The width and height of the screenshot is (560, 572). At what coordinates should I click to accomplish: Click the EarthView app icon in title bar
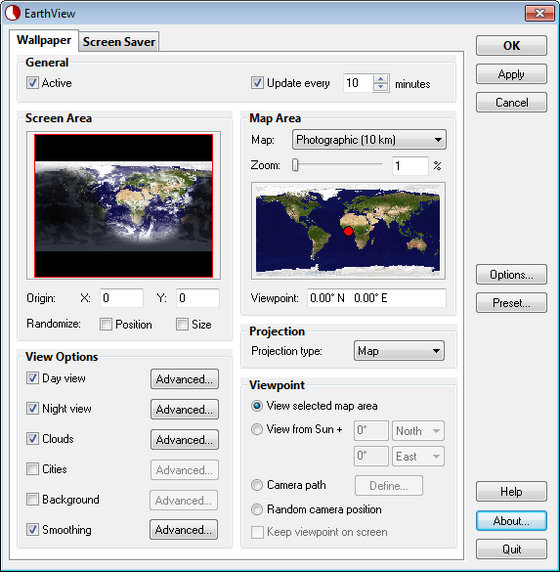click(13, 13)
